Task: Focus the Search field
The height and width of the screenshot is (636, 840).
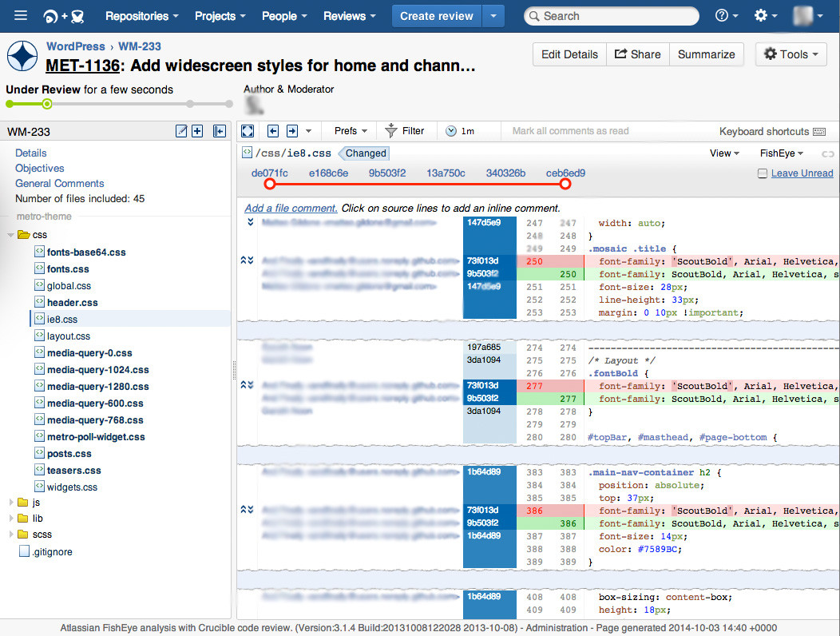Action: click(x=612, y=16)
